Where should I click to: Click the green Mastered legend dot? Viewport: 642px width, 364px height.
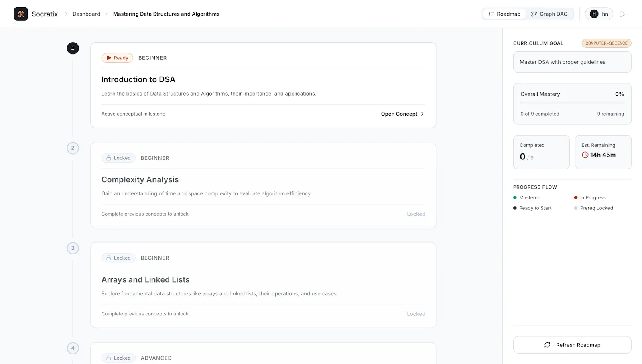click(515, 197)
